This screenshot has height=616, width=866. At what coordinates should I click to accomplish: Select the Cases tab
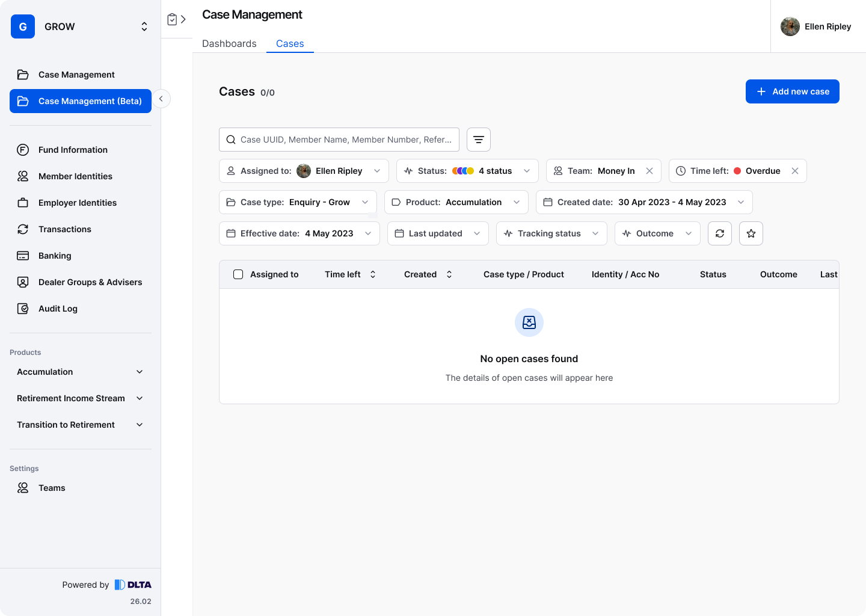point(290,43)
